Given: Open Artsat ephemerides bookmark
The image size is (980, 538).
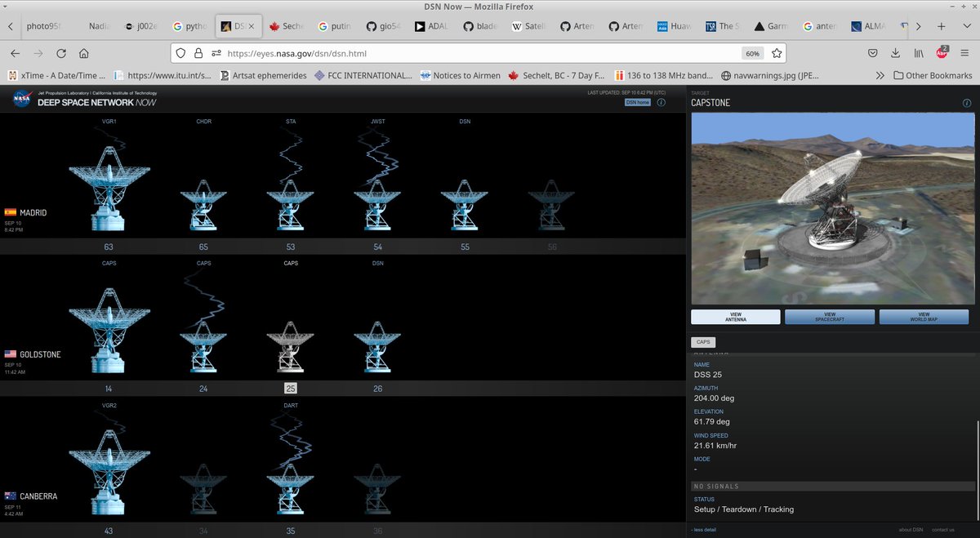Looking at the screenshot, I should [263, 75].
